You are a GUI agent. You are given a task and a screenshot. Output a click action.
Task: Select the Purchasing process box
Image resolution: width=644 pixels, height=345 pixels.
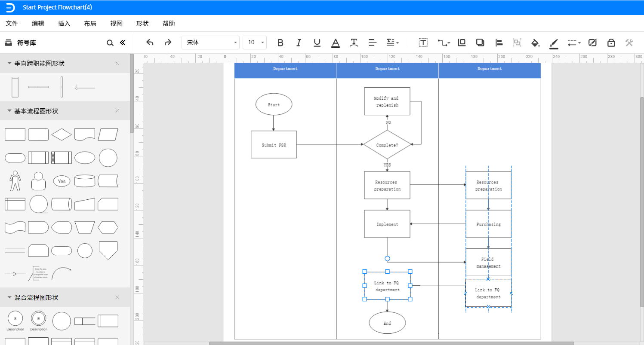[x=488, y=224]
